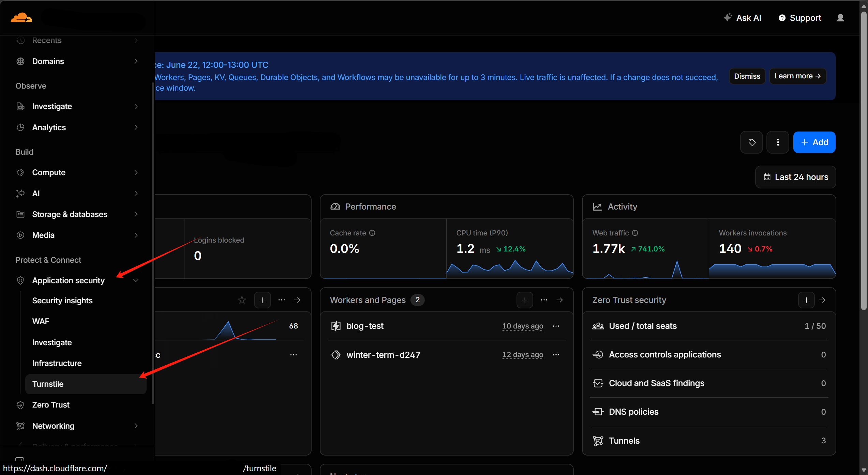Open Investigate under Application security
Screen dimensions: 868x475
coord(52,342)
